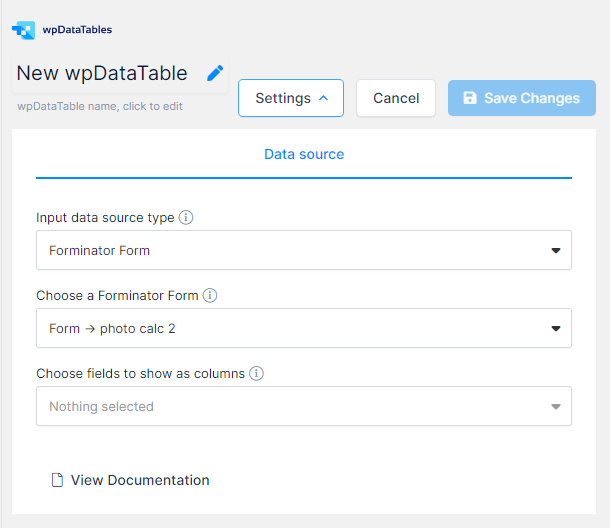The image size is (610, 528).
Task: Click 'wpDataTable name, click to edit' hint
Action: tap(100, 106)
